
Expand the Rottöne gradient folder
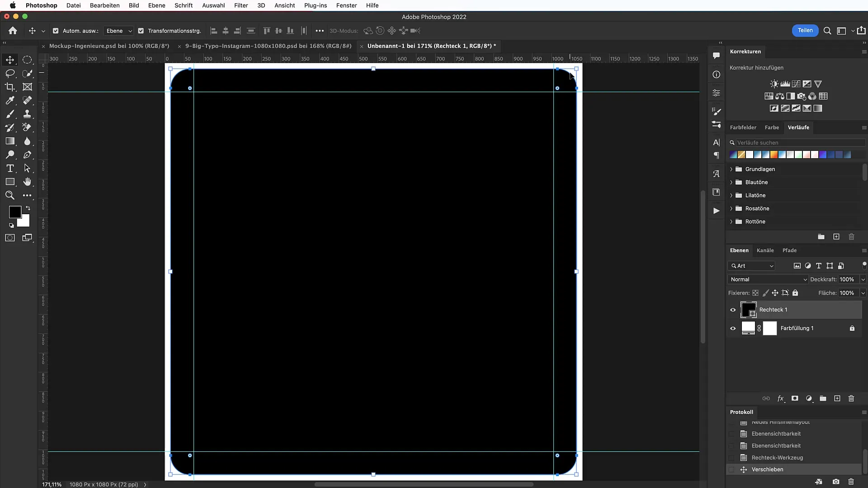click(x=731, y=221)
